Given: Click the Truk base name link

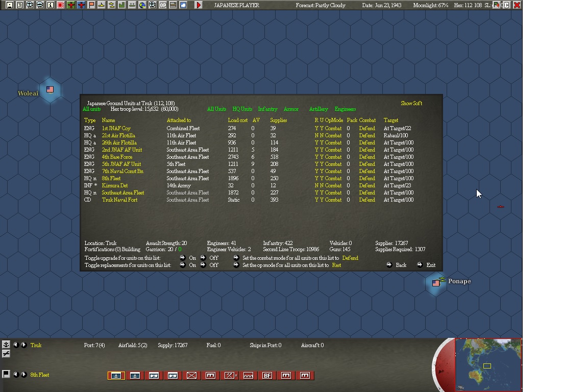Looking at the screenshot, I should tap(36, 345).
